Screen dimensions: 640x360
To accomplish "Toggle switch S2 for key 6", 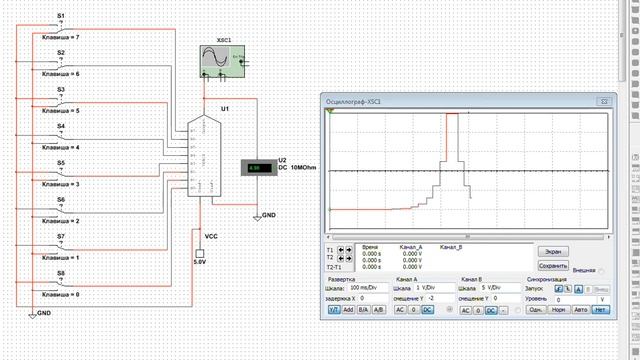I will pos(61,64).
